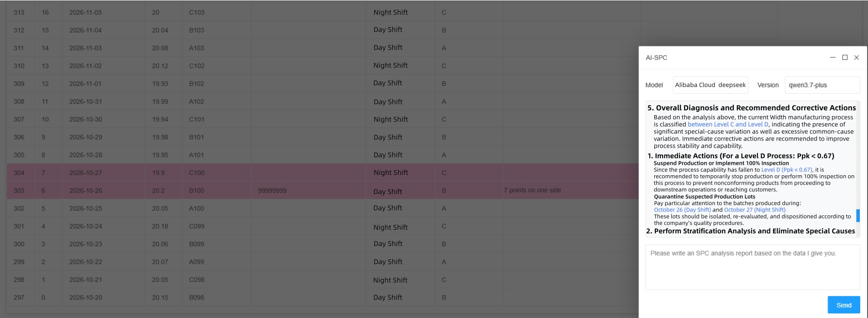Click the 'October 26 (Day Shift)' link
This screenshot has width=868, height=318.
682,210
